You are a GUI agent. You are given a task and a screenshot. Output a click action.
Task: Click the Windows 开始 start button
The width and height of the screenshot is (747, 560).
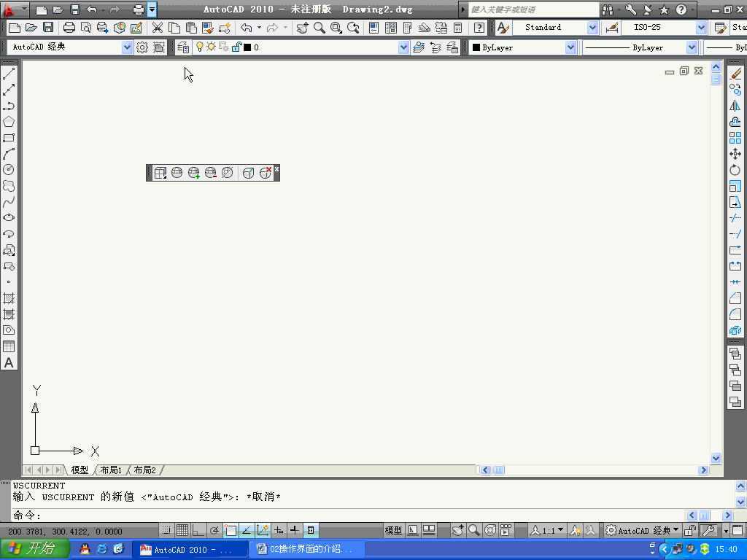coord(34,548)
